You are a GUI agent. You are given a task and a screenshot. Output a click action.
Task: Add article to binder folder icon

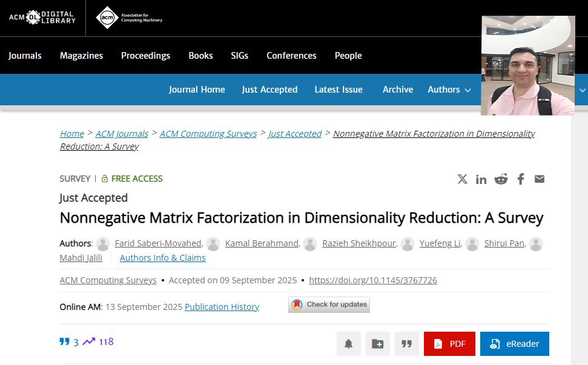[377, 344]
